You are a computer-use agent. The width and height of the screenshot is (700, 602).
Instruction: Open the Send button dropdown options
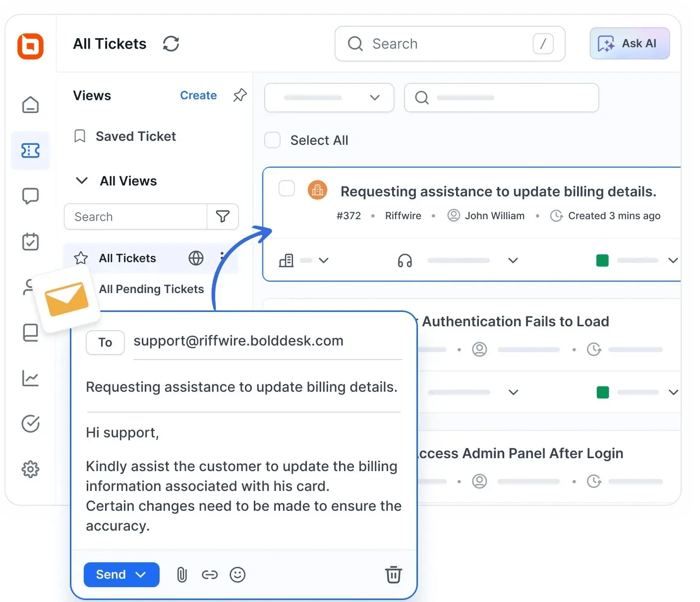pos(140,574)
